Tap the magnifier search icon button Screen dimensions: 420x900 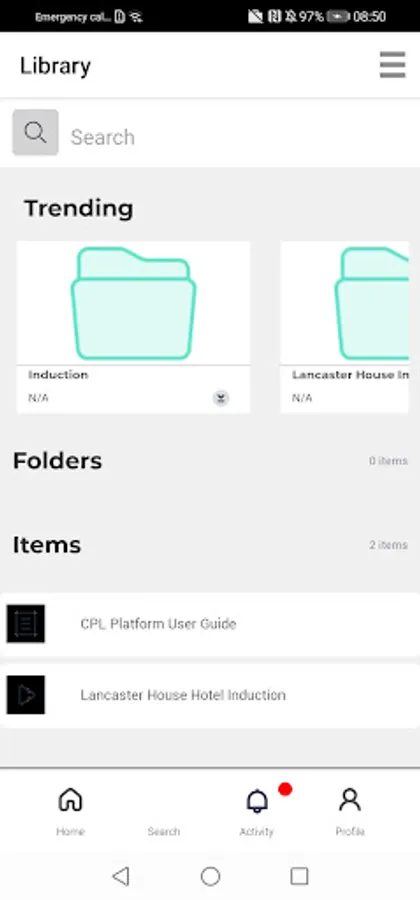point(36,133)
